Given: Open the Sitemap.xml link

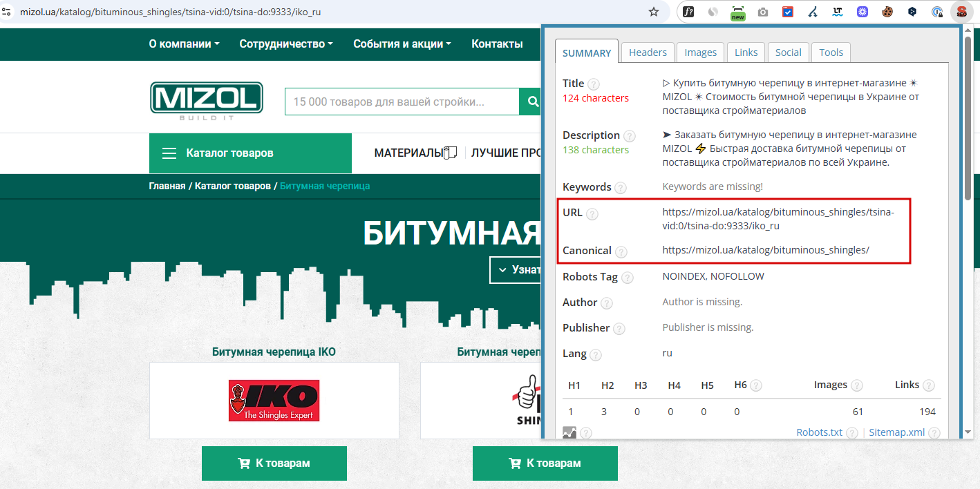Looking at the screenshot, I should click(x=896, y=432).
